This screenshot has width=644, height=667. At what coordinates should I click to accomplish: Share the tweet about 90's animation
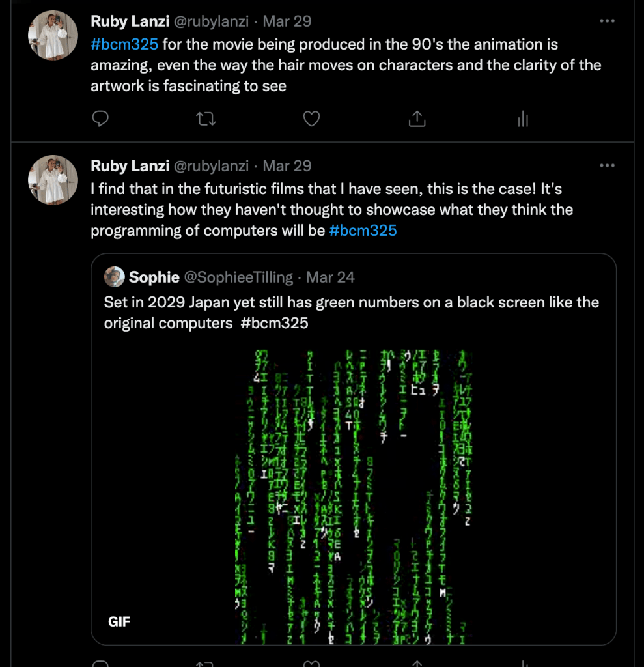417,119
